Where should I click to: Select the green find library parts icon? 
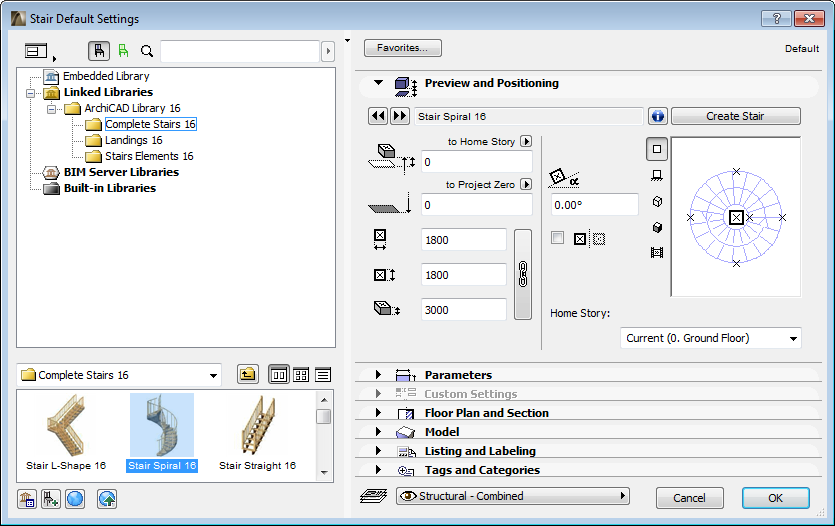pyautogui.click(x=124, y=51)
